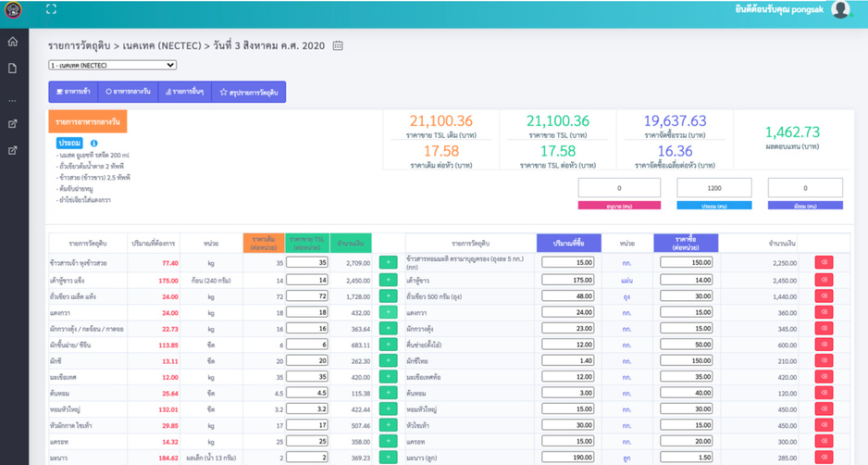
Task: Click the blue info icon beside ประถม
Action: point(93,143)
